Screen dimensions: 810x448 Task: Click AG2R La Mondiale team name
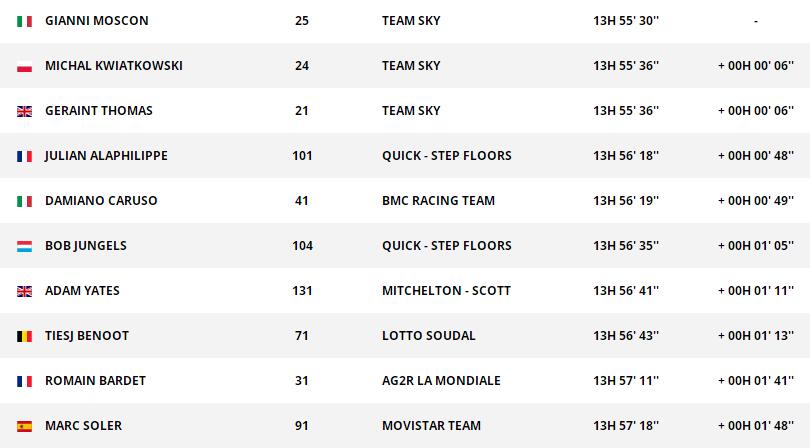click(x=441, y=381)
